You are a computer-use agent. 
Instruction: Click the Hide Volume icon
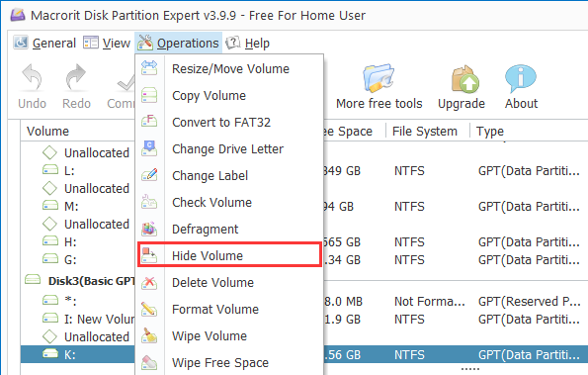pos(149,255)
